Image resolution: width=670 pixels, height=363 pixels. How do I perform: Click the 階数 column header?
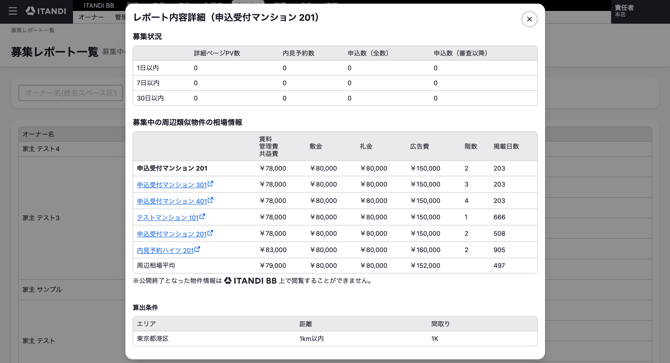coord(471,146)
